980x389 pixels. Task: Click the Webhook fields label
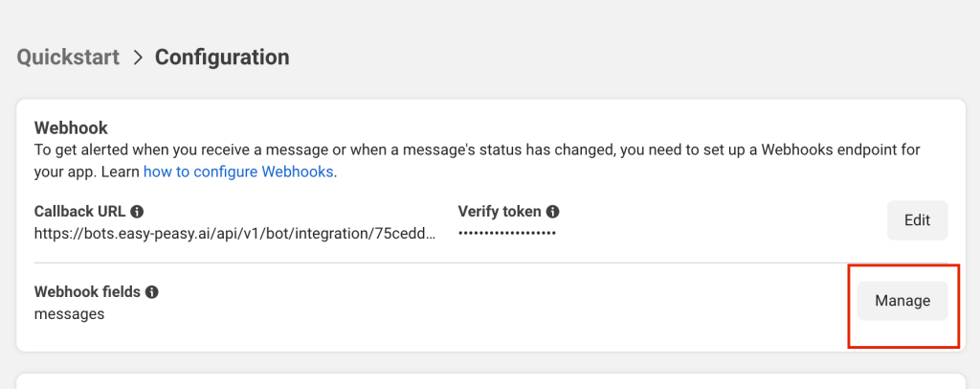tap(87, 292)
